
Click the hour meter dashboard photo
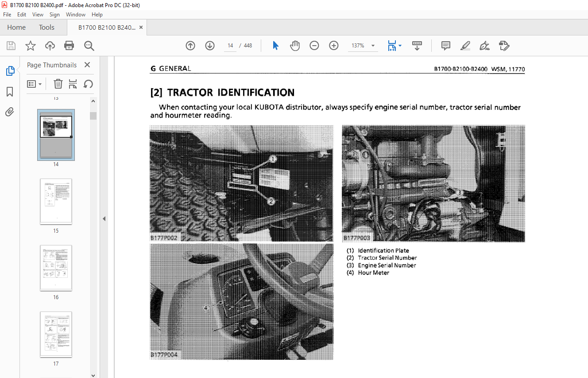coord(241,301)
